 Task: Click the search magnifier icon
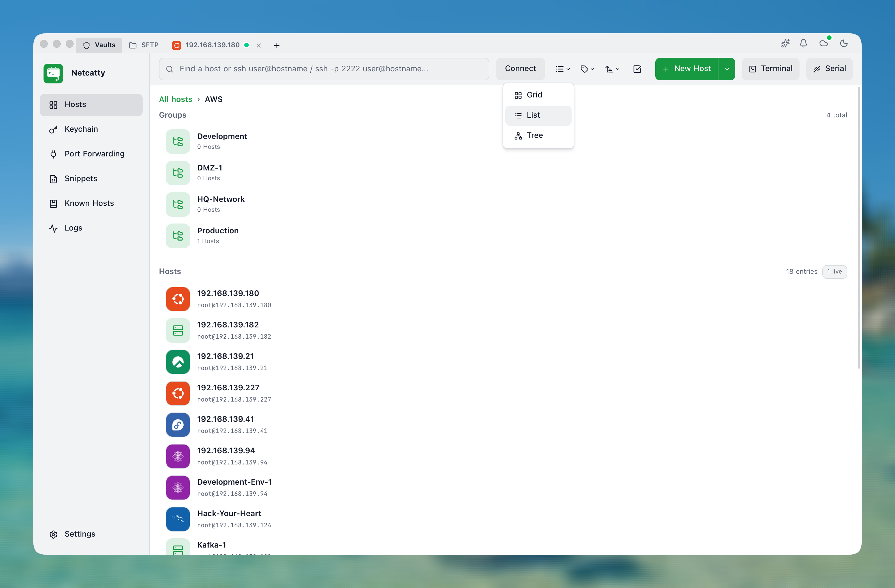click(x=169, y=69)
